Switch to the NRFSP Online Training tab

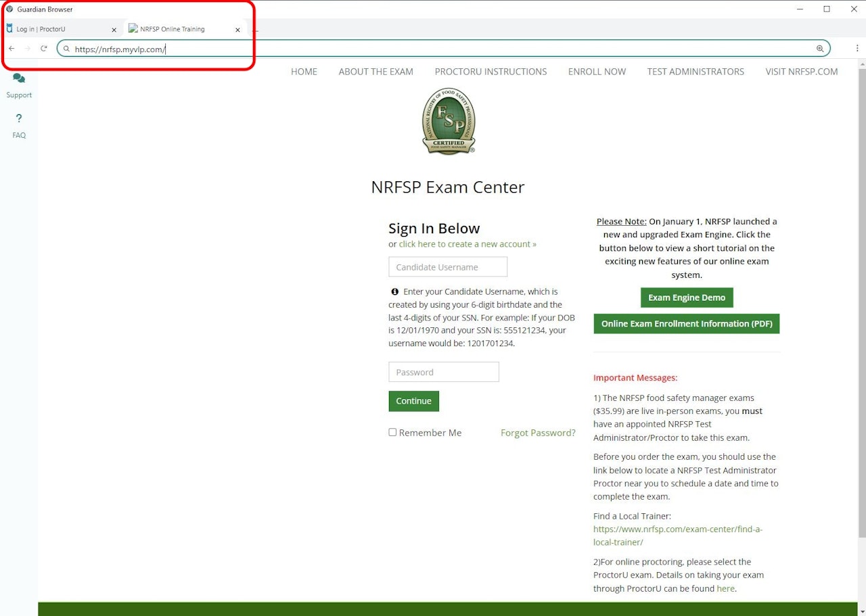point(185,29)
